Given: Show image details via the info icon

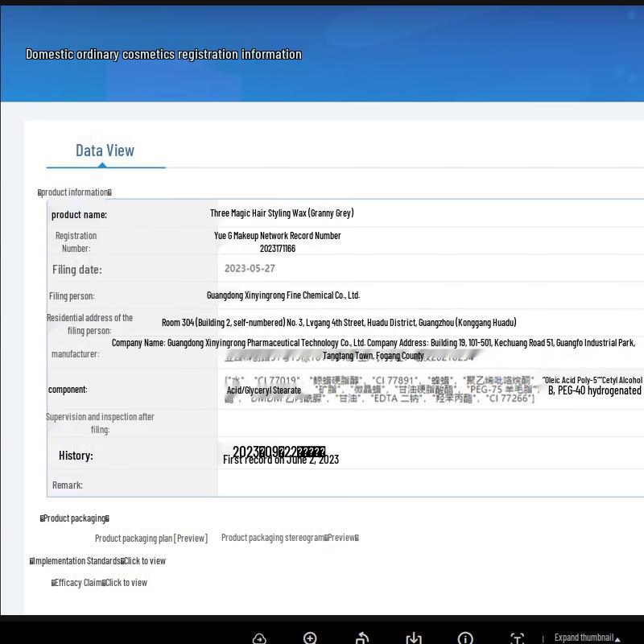Looking at the screenshot, I should pyautogui.click(x=465, y=638).
